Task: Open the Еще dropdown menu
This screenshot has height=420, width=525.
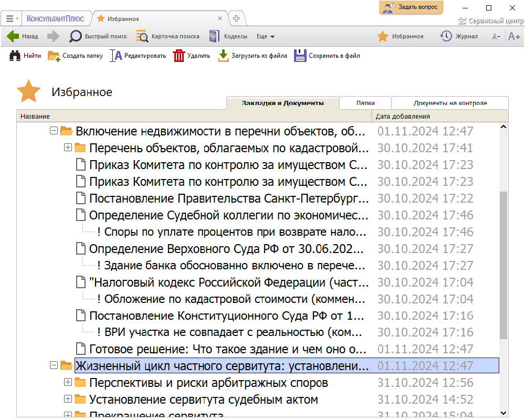Action: 266,37
